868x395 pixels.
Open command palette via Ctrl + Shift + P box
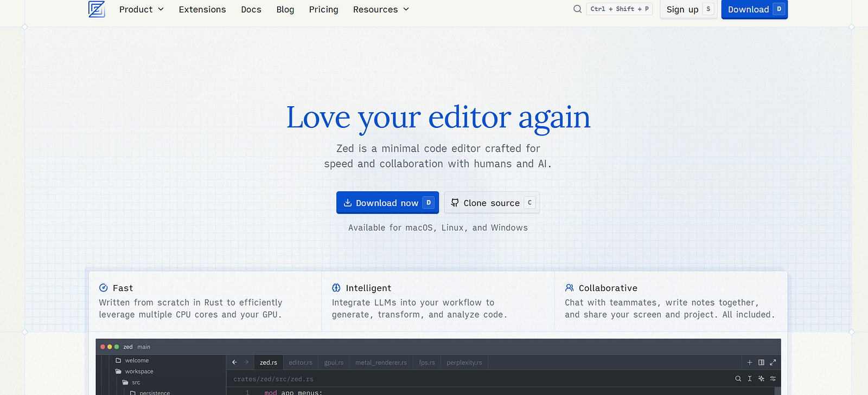coord(620,9)
